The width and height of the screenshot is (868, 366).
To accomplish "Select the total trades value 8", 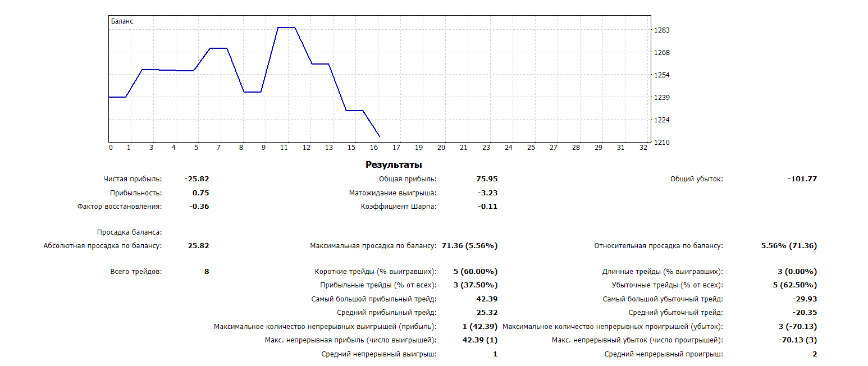I will click(207, 271).
